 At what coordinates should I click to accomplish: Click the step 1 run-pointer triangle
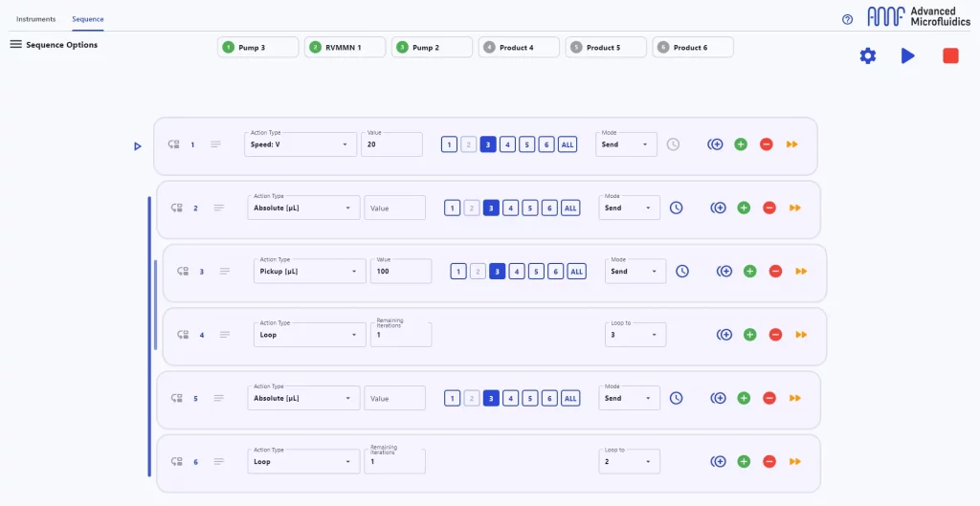(138, 146)
